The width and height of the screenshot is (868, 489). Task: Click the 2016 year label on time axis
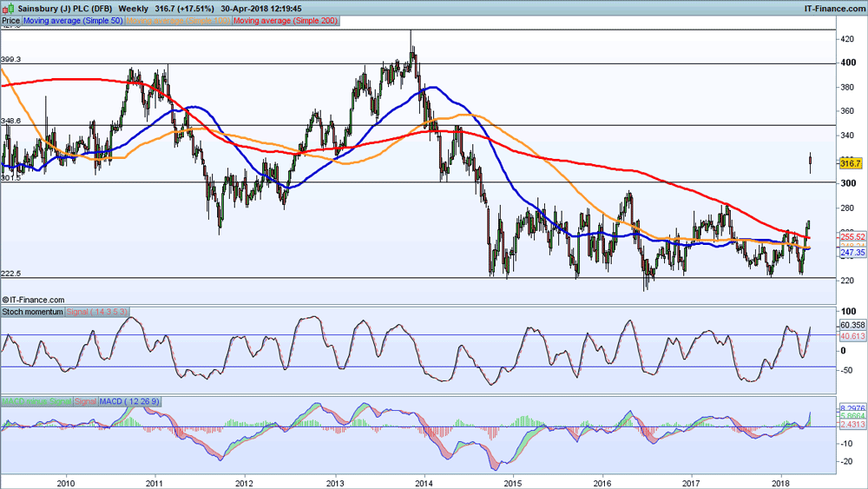click(602, 484)
